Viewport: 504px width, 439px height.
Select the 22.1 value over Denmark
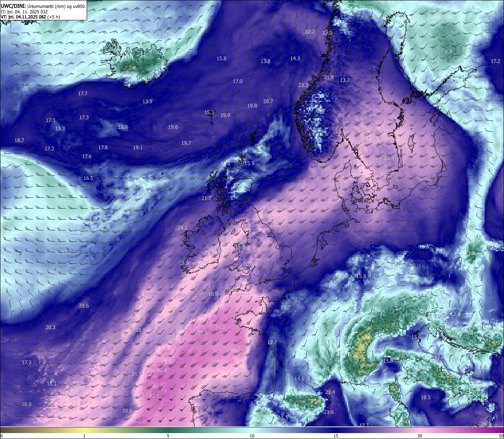coord(352,190)
